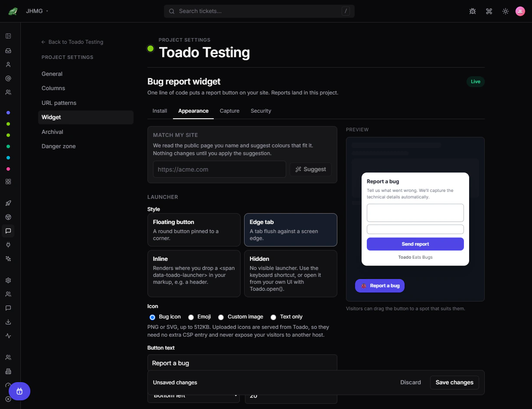This screenshot has height=409, width=532.
Task: Click Send report in the preview
Action: (x=415, y=244)
